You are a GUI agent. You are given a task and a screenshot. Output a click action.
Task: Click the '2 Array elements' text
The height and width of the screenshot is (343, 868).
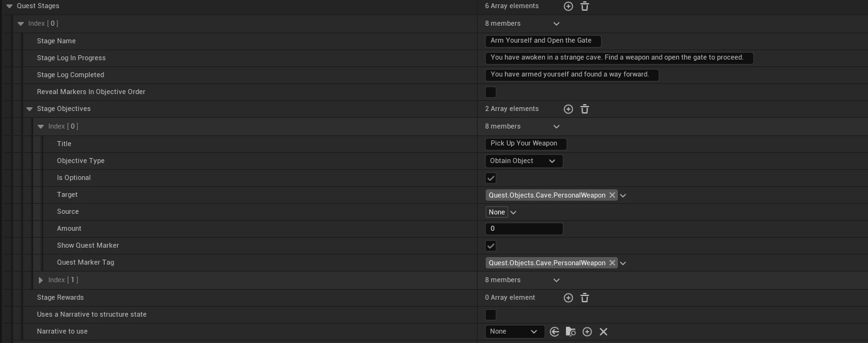(x=511, y=109)
